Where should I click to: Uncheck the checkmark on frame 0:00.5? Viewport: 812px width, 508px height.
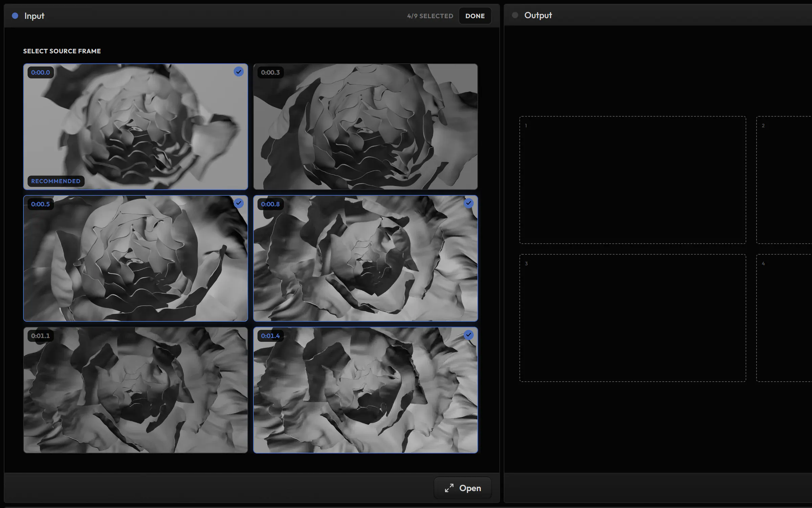(x=239, y=203)
